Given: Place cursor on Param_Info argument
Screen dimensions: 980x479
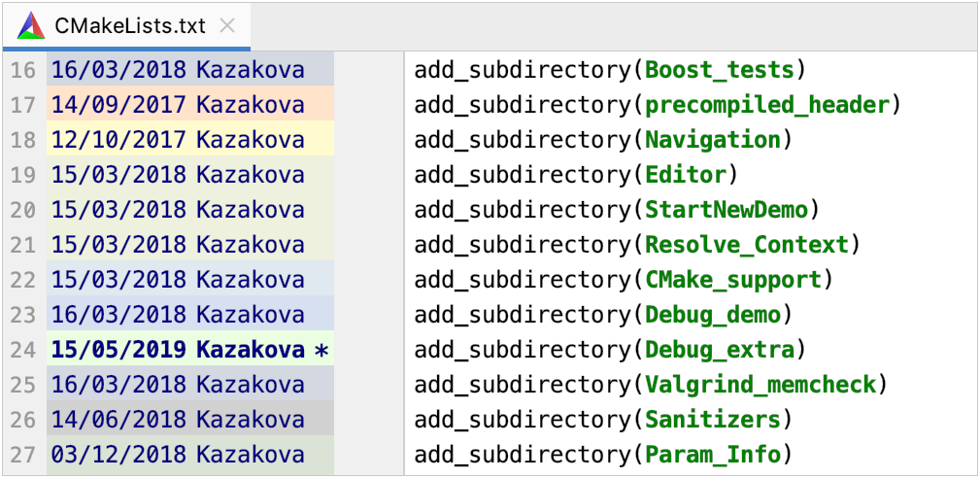Looking at the screenshot, I should tap(713, 456).
